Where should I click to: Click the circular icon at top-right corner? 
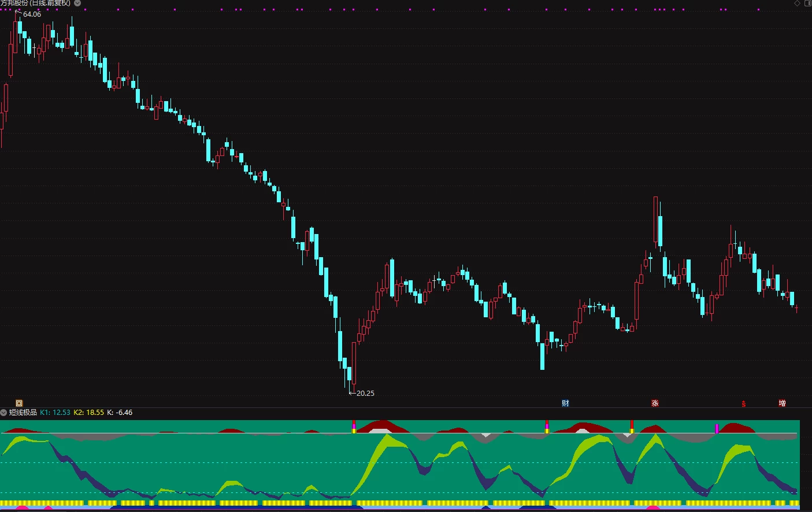pos(807,3)
